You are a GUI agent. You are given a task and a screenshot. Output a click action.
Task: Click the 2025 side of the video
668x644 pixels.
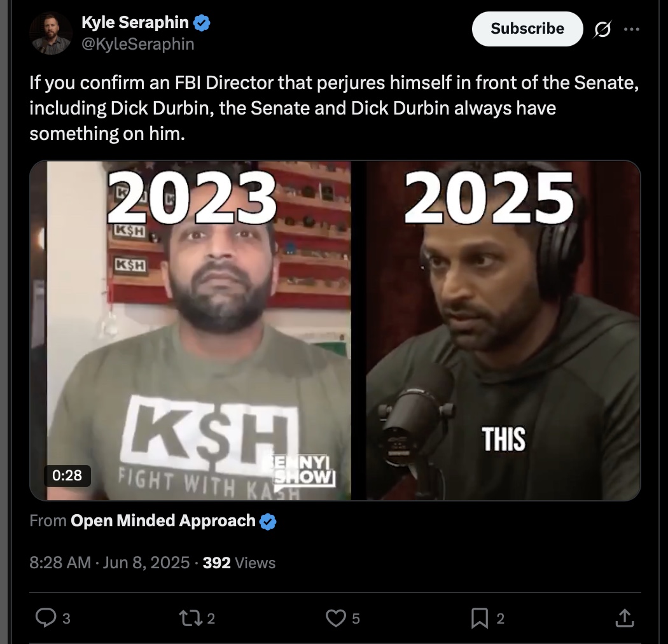click(x=503, y=330)
